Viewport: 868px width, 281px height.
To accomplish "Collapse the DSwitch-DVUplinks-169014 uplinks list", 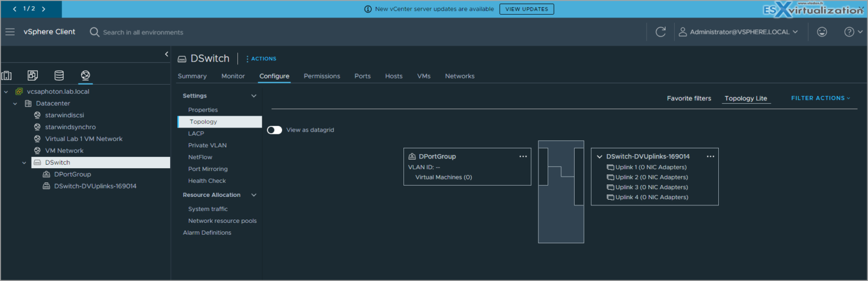I will [600, 157].
